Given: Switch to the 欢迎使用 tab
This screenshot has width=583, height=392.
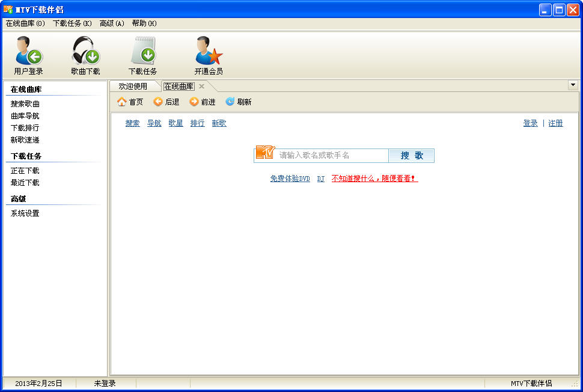Looking at the screenshot, I should coord(133,87).
